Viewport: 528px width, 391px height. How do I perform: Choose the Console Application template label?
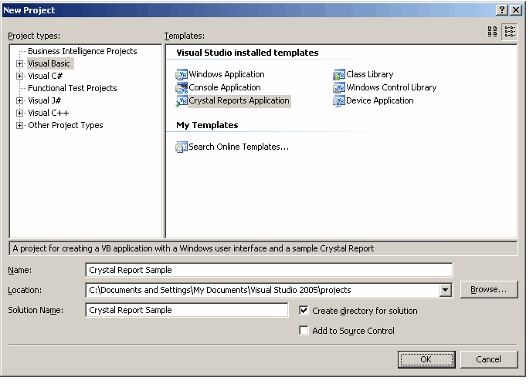click(225, 88)
